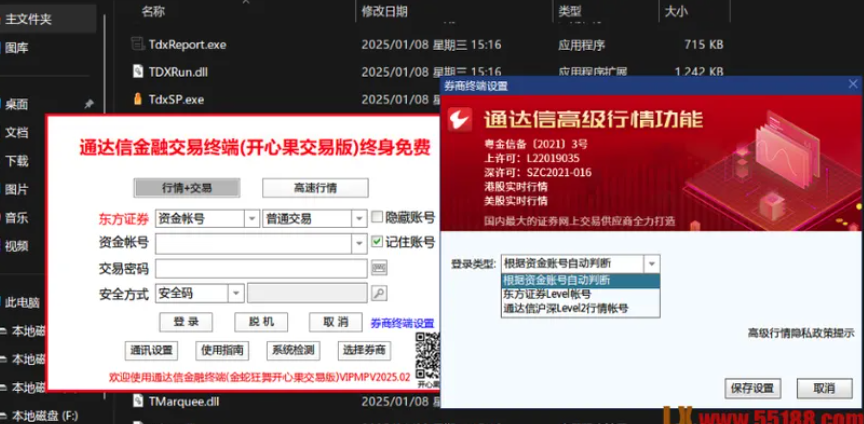Select the file name TdxSP.exe
Screen dimensions: 864x424
click(176, 100)
